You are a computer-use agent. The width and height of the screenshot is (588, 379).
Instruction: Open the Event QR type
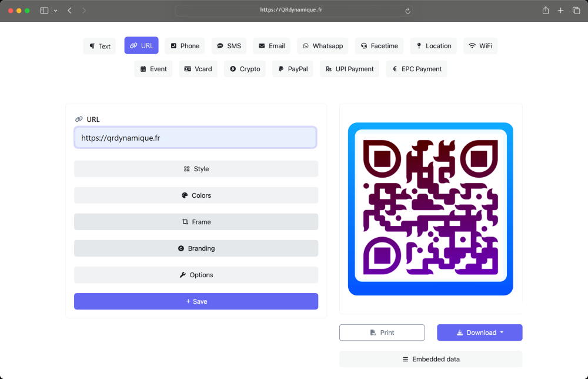tap(153, 69)
